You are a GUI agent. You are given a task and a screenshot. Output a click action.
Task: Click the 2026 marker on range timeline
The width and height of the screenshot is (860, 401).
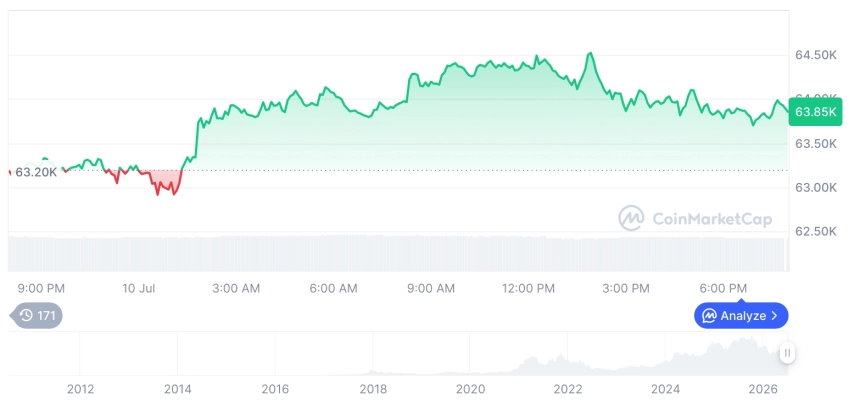pos(763,389)
